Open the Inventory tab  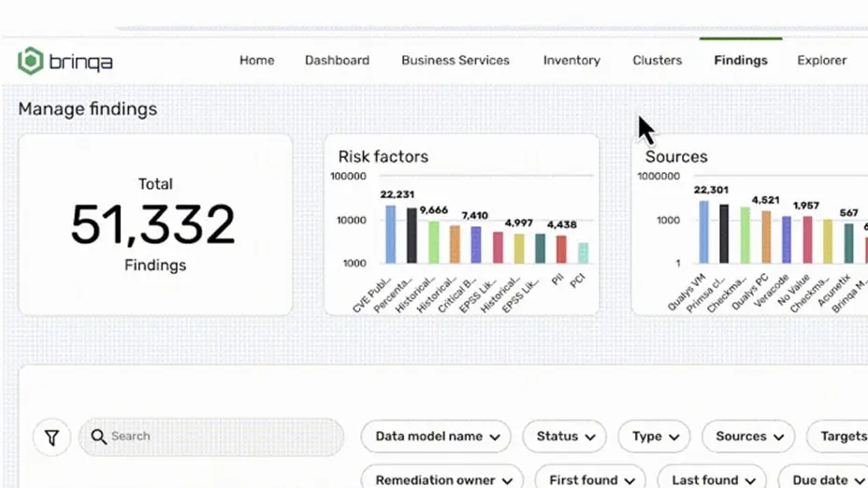571,61
